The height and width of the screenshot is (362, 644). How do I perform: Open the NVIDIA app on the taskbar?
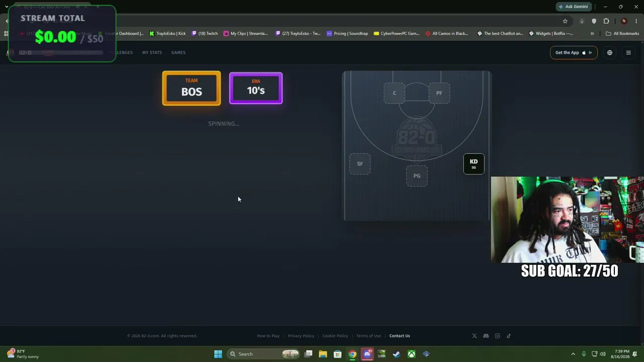382,354
